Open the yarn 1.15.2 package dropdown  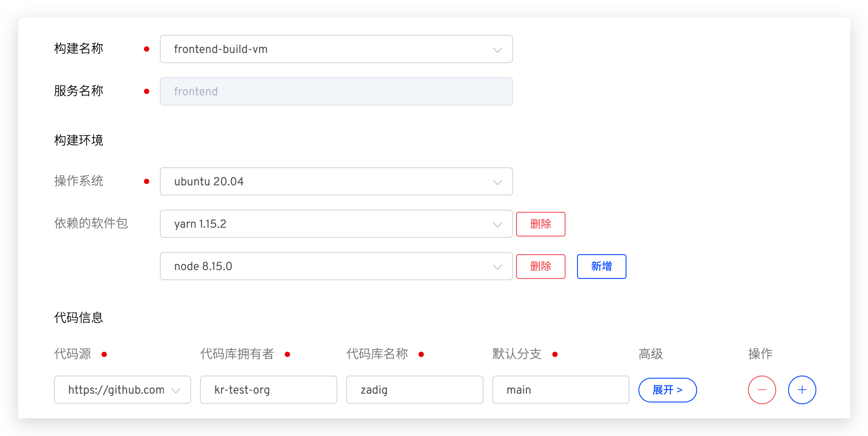[x=336, y=224]
